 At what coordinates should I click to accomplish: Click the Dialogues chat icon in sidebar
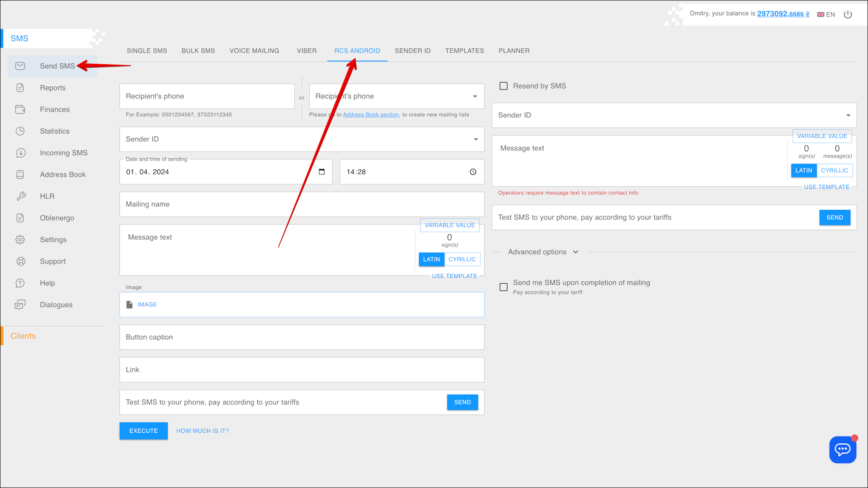coord(20,305)
